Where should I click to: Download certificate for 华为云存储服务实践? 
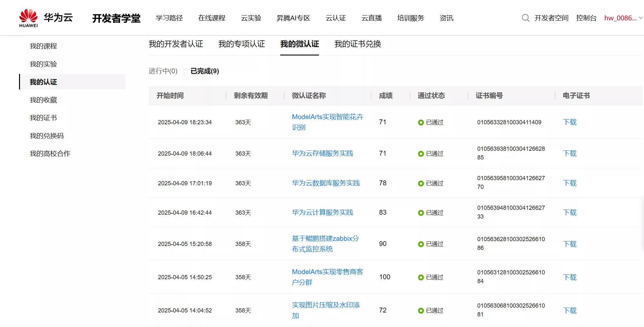pos(570,153)
